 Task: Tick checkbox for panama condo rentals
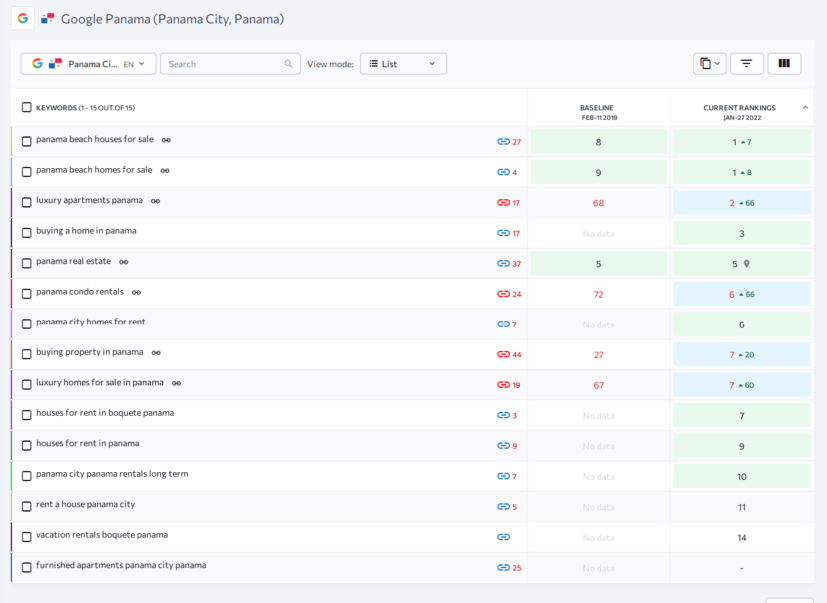coord(26,293)
